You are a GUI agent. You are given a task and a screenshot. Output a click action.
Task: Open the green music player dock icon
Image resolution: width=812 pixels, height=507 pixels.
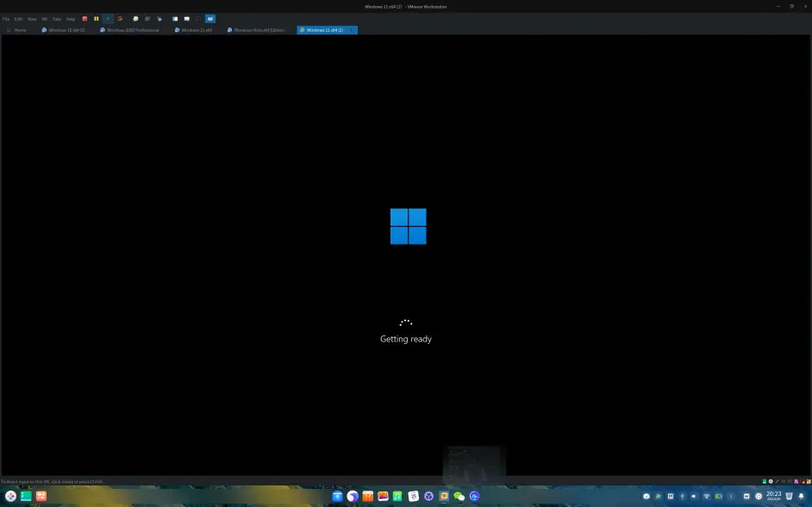[397, 497]
